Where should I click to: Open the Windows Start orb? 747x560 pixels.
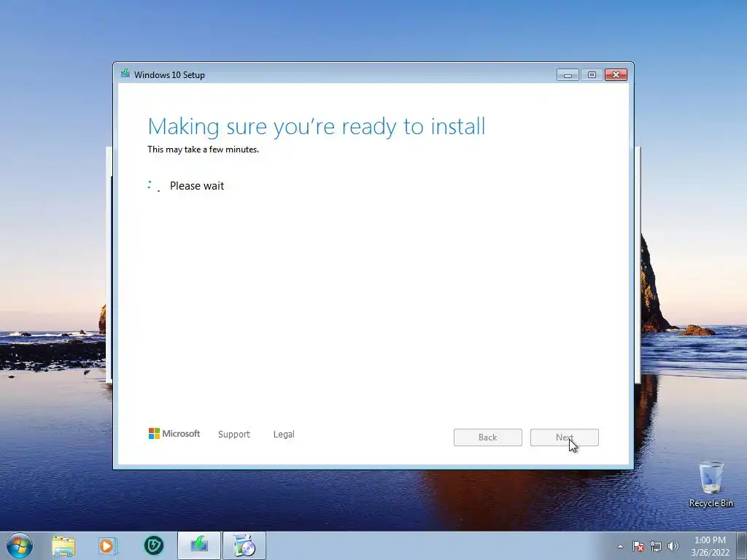tap(20, 545)
